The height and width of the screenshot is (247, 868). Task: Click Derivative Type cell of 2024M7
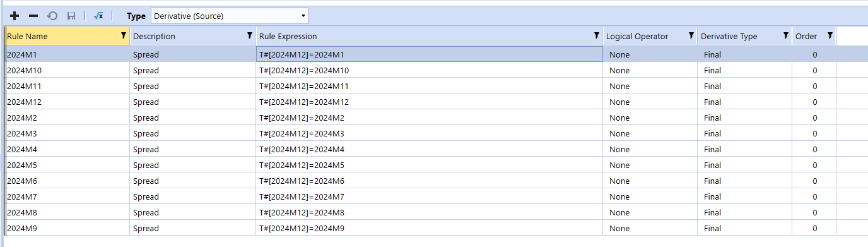click(744, 196)
